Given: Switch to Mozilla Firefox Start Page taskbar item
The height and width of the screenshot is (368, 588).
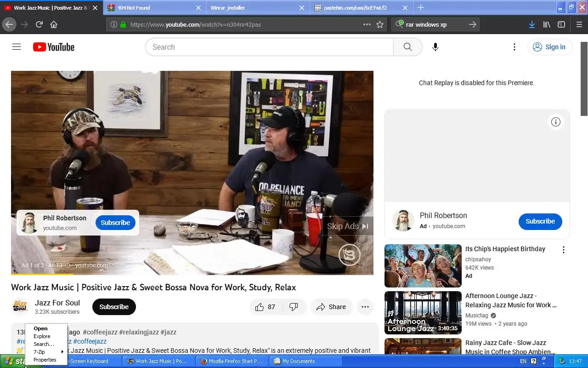Looking at the screenshot, I should [x=232, y=361].
